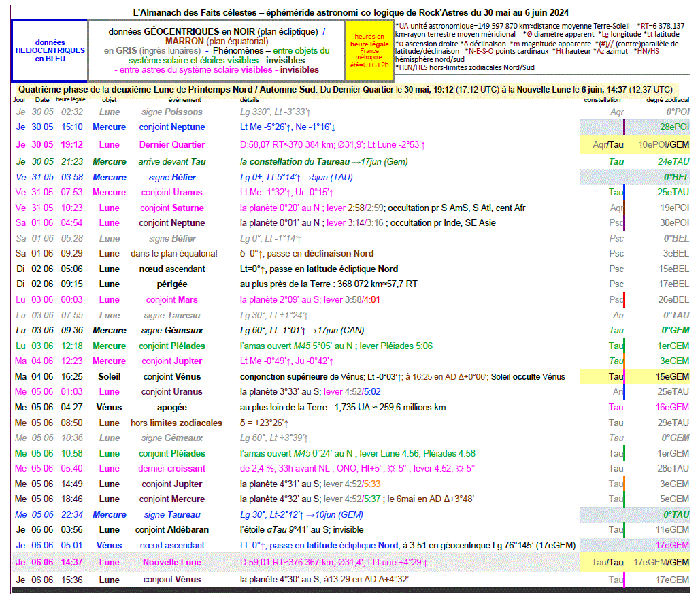Click the "données GÉOCENTRIQUES en NOIR" legend line

[217, 32]
